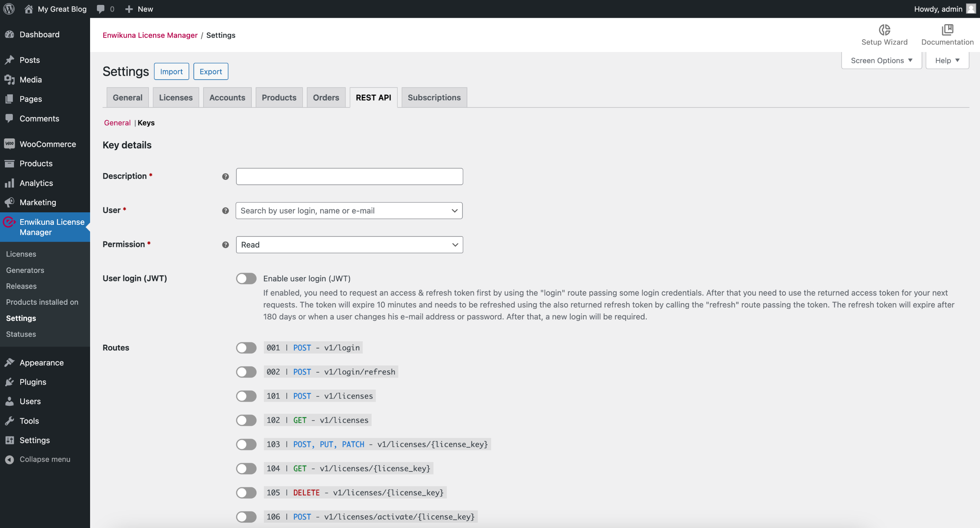Toggle route 102 GET v1/licenses

pyautogui.click(x=246, y=420)
